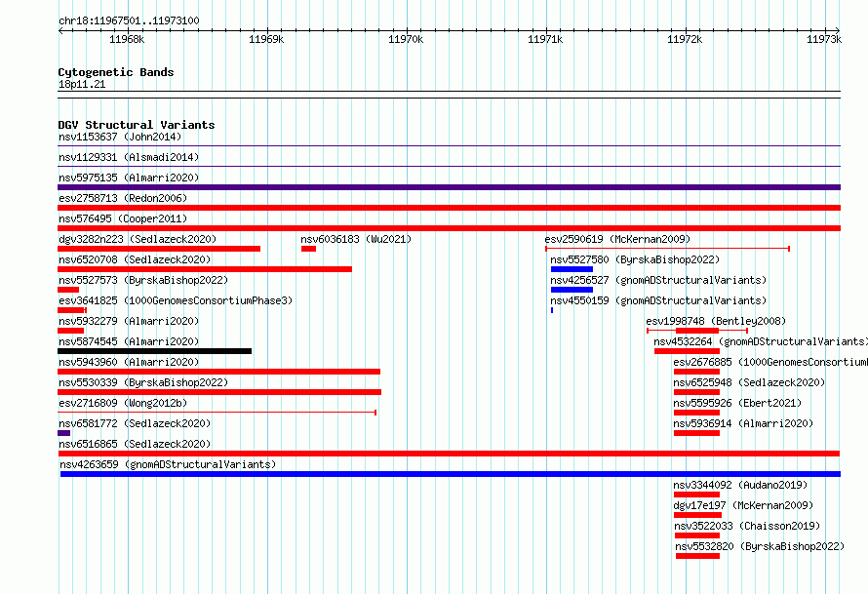Click the tiny blue mark under nsv4550159
This screenshot has width=868, height=594.
[x=552, y=310]
